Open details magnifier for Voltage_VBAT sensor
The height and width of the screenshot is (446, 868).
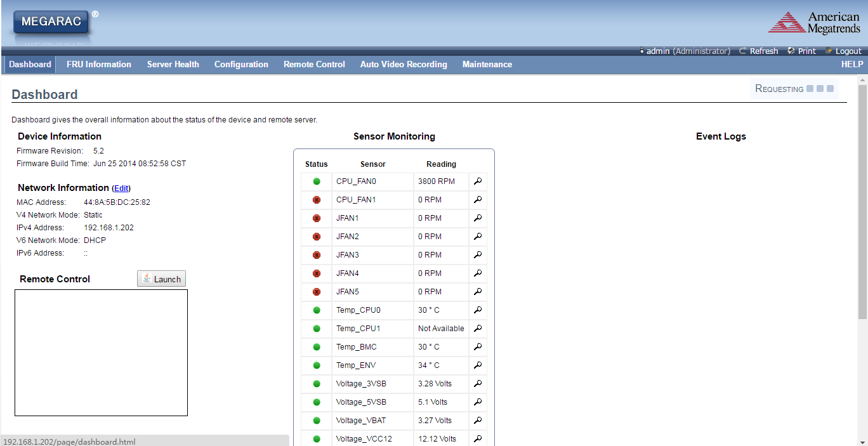point(478,421)
